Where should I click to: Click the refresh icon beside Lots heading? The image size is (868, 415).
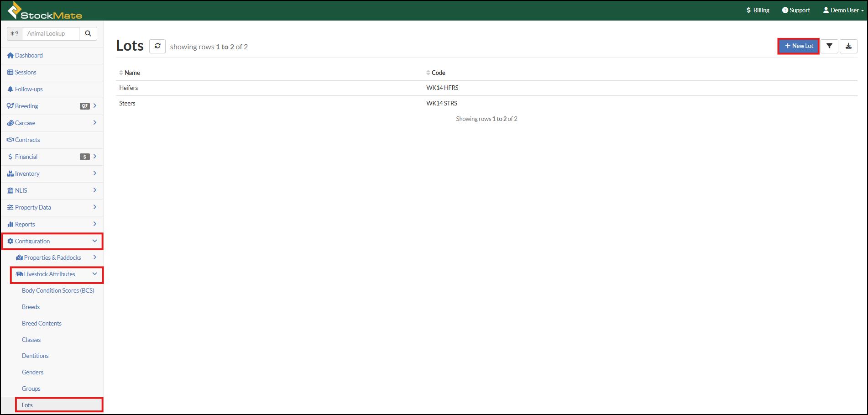pyautogui.click(x=157, y=46)
